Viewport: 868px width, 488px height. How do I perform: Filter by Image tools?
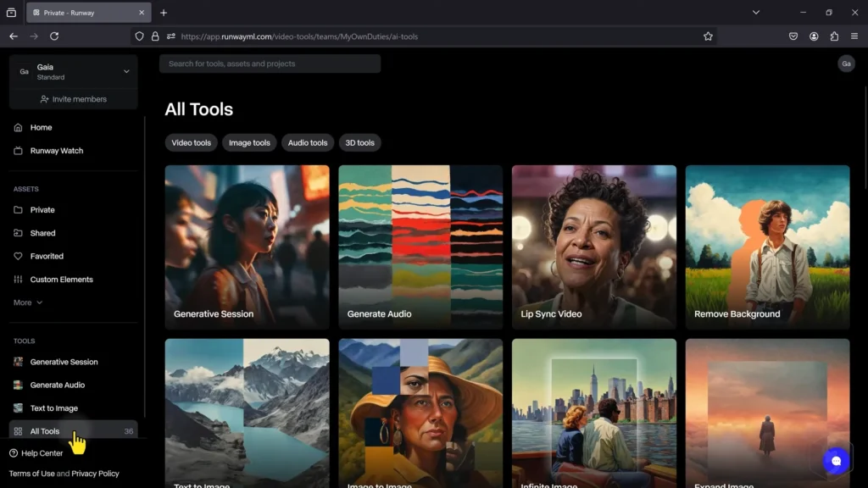250,142
